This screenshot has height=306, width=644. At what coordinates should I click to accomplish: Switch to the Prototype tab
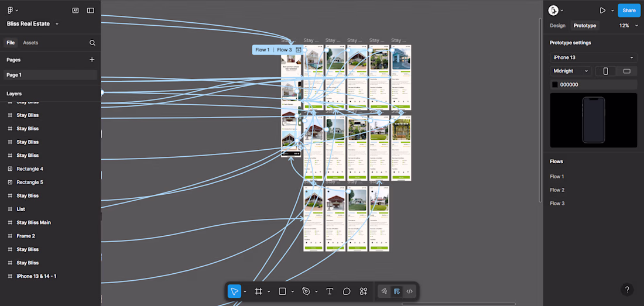point(584,25)
